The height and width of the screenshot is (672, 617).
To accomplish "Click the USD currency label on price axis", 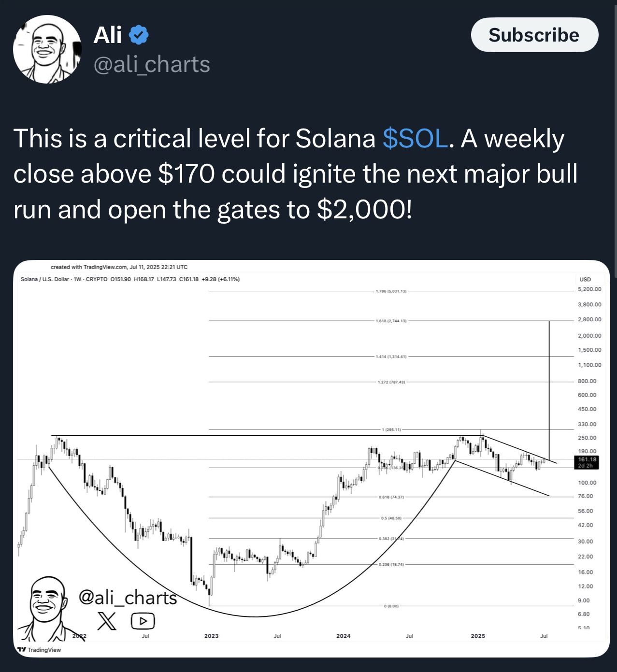I will 585,279.
